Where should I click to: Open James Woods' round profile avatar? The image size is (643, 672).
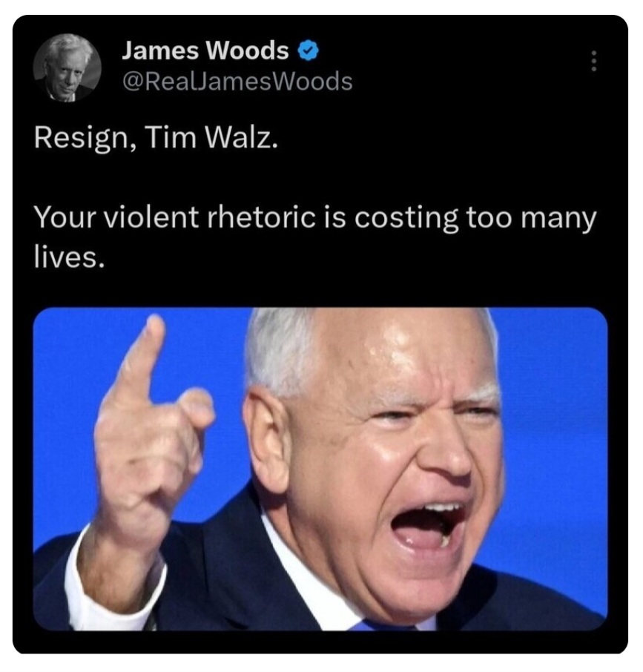coord(67,67)
